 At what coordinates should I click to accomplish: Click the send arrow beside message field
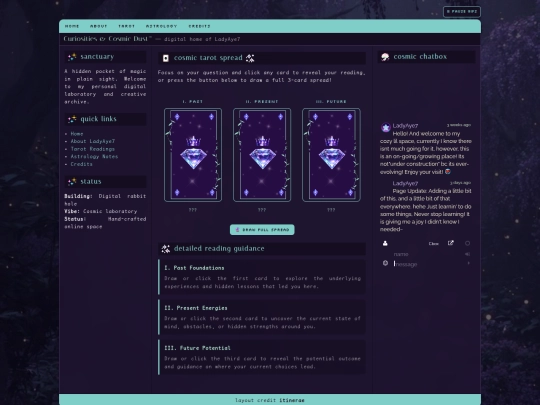[468, 263]
